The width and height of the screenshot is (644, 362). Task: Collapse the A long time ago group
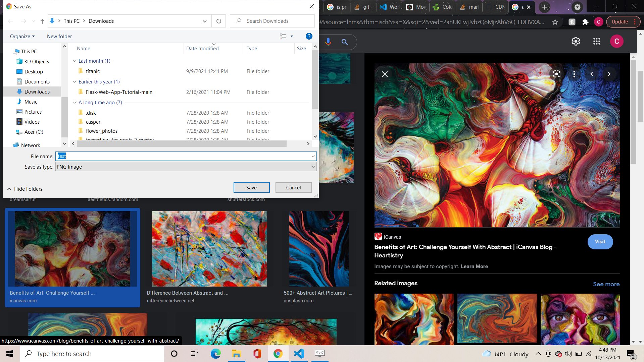75,103
